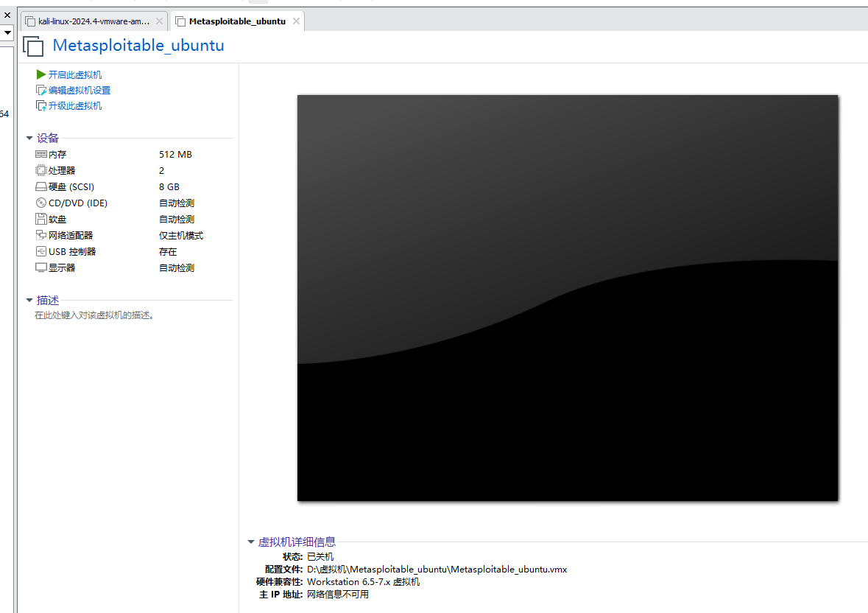Click the 硬盘 (SCSI) device label
The image size is (868, 613).
pos(71,186)
